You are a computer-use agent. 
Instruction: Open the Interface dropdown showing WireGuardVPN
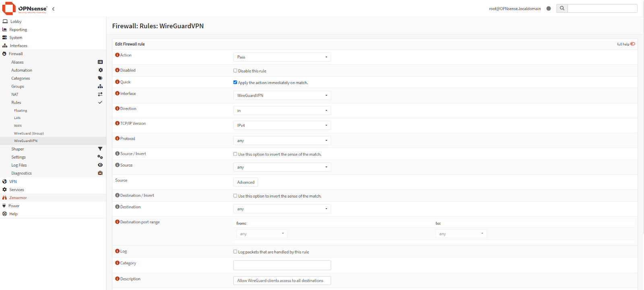[282, 95]
